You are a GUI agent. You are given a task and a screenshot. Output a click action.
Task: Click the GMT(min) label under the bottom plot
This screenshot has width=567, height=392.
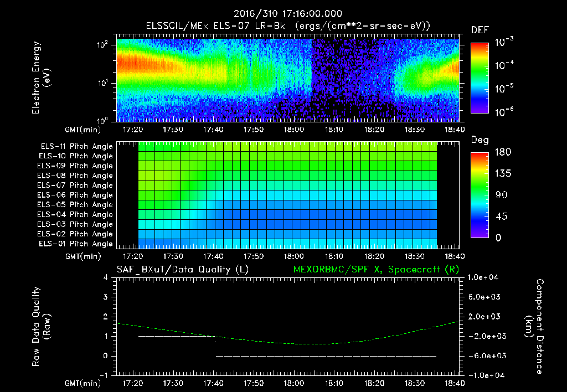click(83, 384)
